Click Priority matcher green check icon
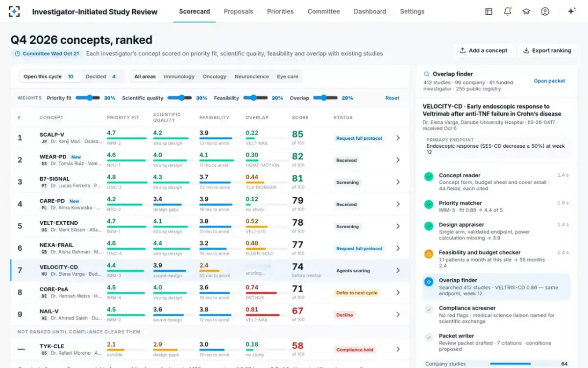Screen dimensions: 588x368 click(429, 204)
